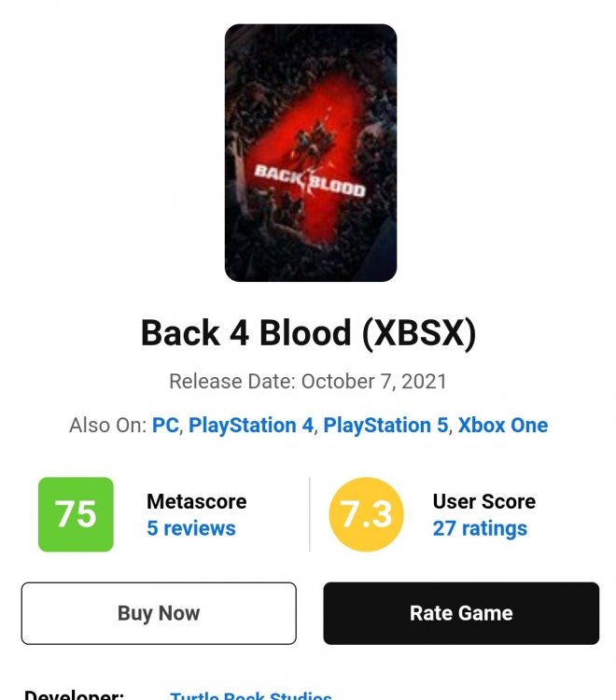Click the green 75 Metascore badge

tap(76, 514)
